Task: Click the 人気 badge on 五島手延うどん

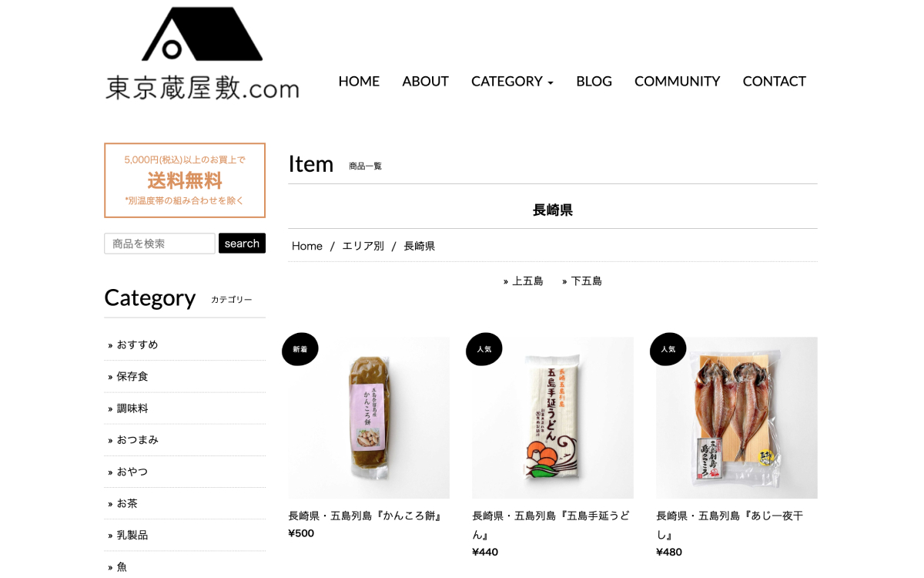Action: (x=484, y=349)
